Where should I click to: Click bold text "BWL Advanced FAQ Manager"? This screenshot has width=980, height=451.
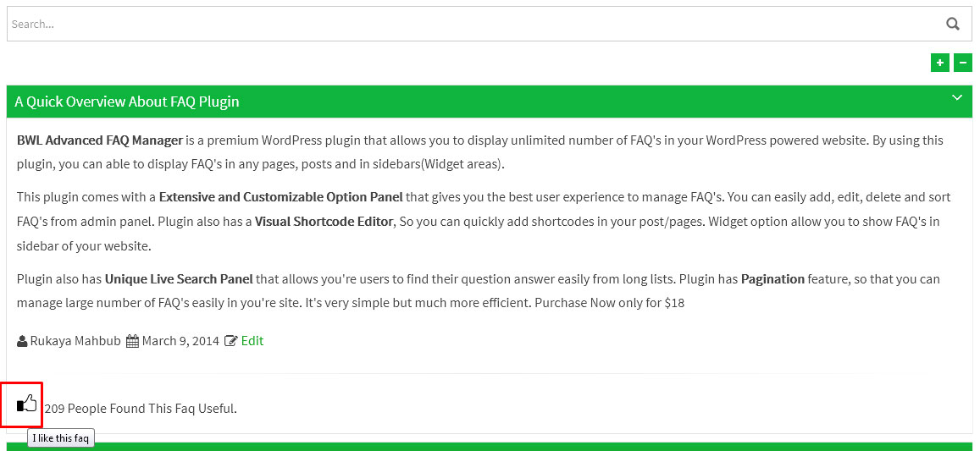(100, 140)
